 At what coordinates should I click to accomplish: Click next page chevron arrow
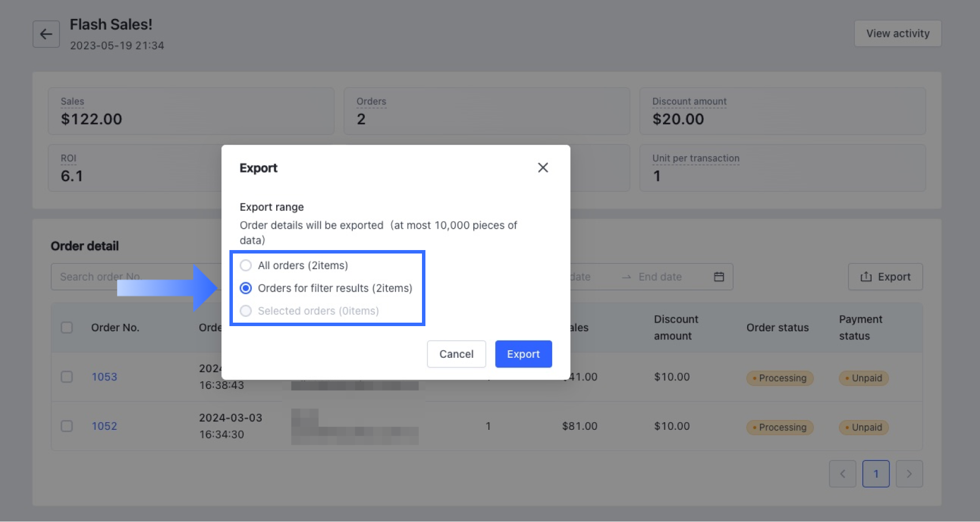(909, 474)
